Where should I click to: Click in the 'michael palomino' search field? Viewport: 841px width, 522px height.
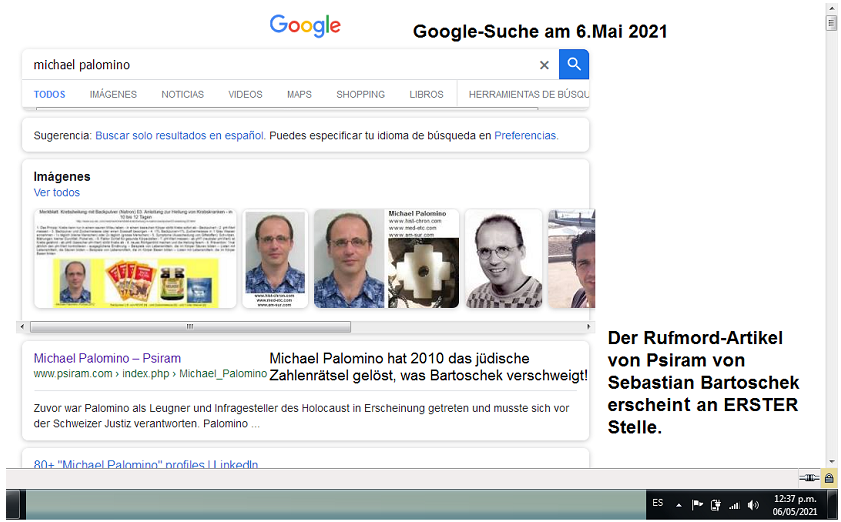[280, 65]
